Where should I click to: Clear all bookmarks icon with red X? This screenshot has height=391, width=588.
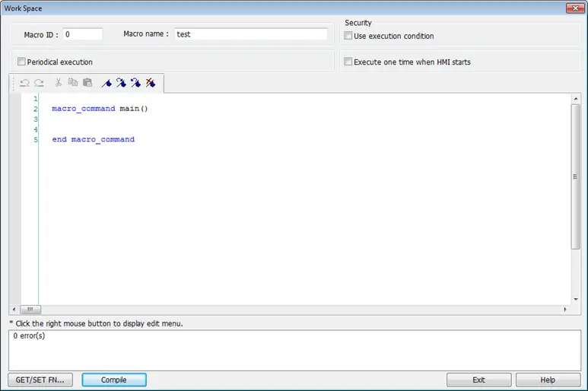151,83
